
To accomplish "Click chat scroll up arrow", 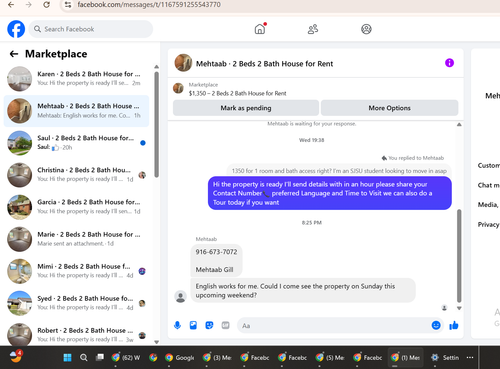I will click(459, 125).
